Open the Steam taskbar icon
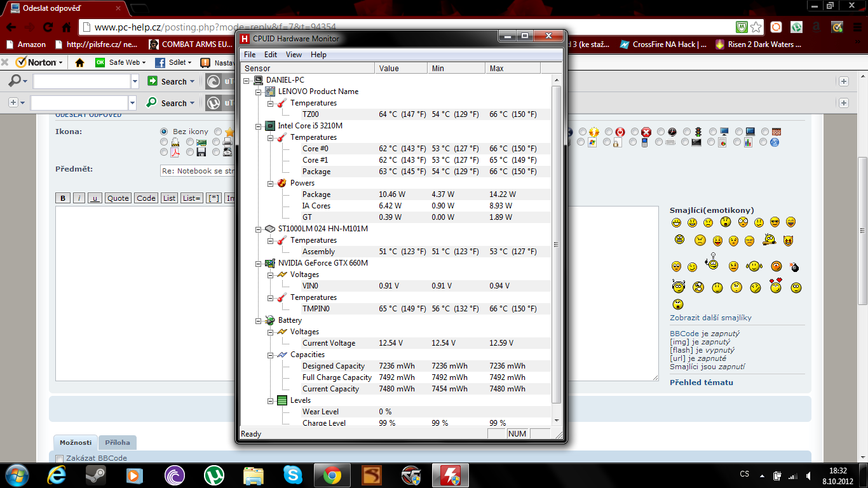The height and width of the screenshot is (488, 868). click(x=95, y=475)
